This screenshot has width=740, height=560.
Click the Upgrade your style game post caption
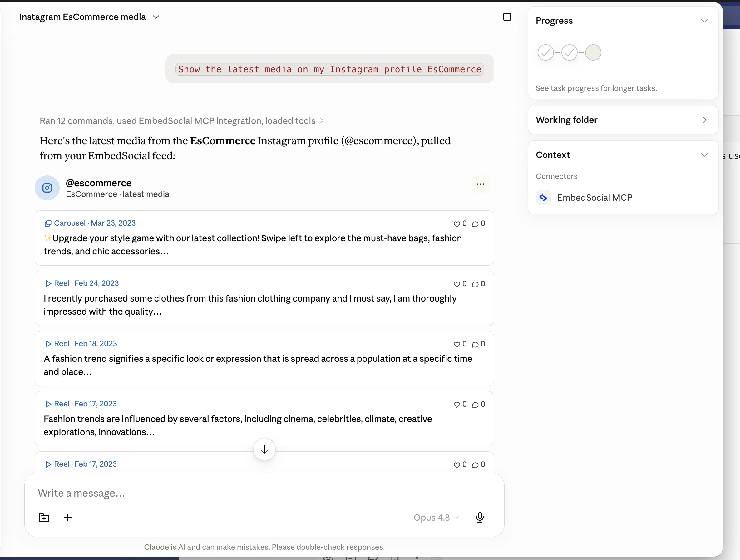pos(253,244)
